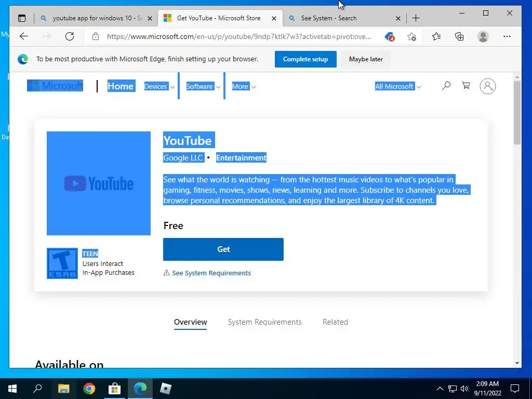The height and width of the screenshot is (399, 532).
Task: Select the Overview tab
Action: point(190,322)
